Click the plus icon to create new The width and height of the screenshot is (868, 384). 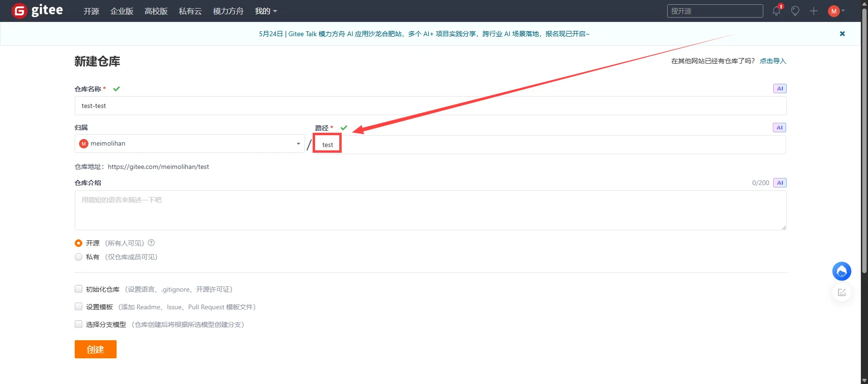tap(814, 11)
